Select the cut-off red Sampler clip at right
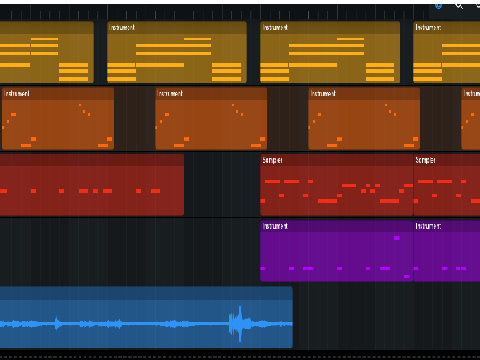This screenshot has height=360, width=480. [x=447, y=185]
